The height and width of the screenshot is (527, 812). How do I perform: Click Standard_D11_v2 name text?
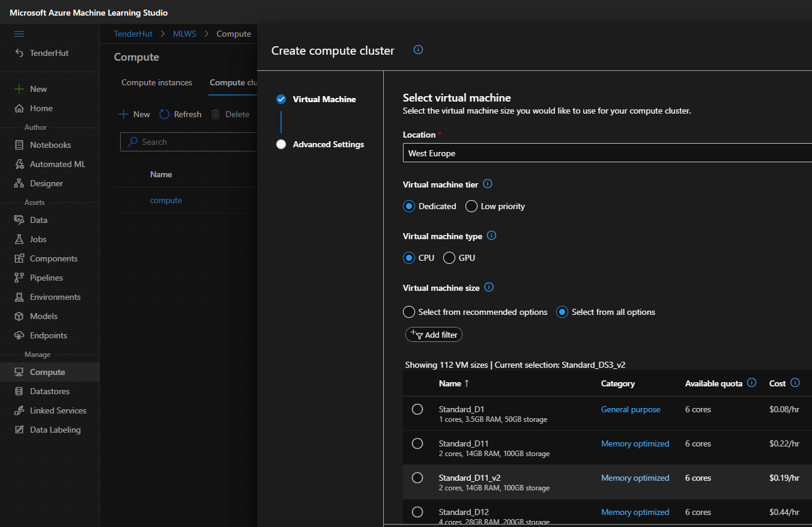470,478
